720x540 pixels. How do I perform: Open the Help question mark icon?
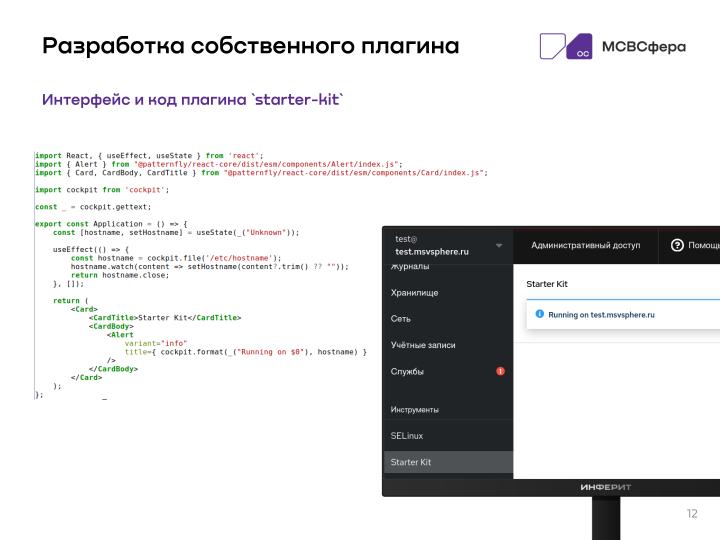pos(677,245)
